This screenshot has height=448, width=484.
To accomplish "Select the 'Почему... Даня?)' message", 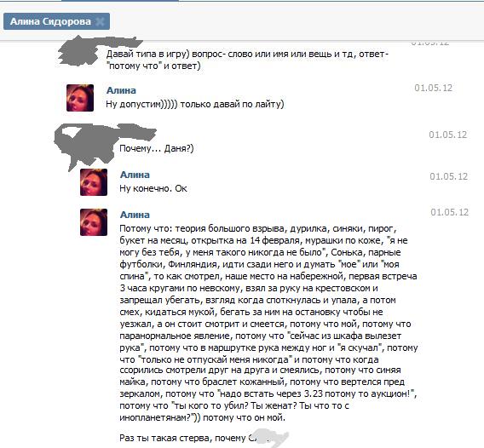I will pos(157,148).
